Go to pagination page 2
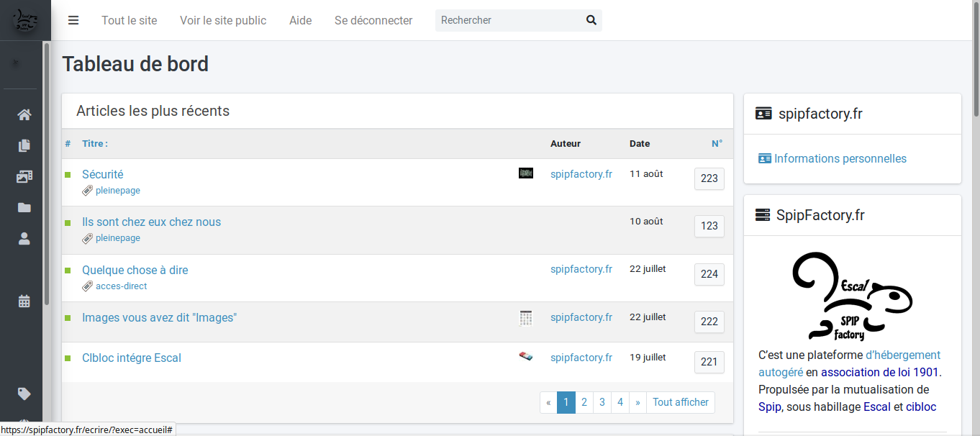 (584, 402)
